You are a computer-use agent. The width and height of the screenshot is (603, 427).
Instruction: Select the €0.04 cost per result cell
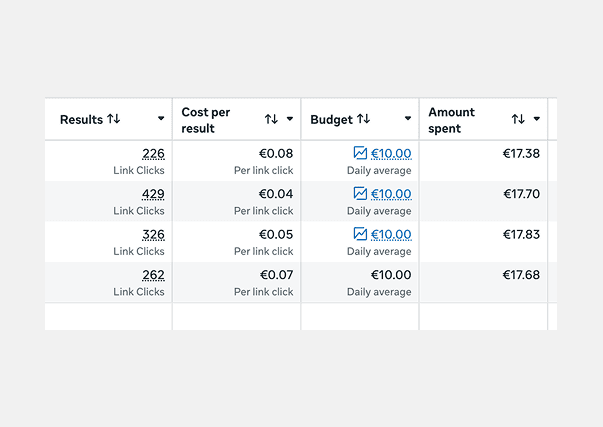tap(237, 201)
